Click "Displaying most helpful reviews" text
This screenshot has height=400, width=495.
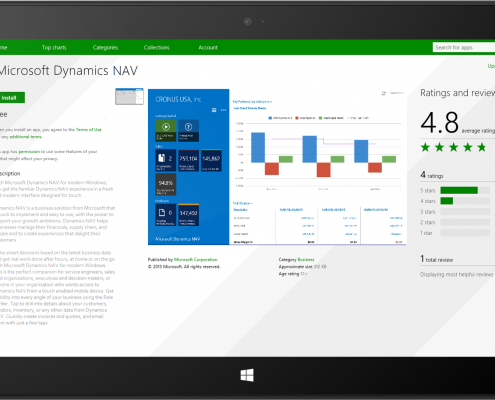[457, 274]
